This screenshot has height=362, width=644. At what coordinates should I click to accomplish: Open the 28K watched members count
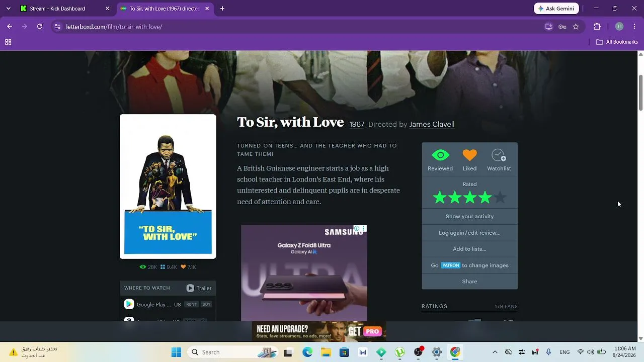tap(148, 267)
